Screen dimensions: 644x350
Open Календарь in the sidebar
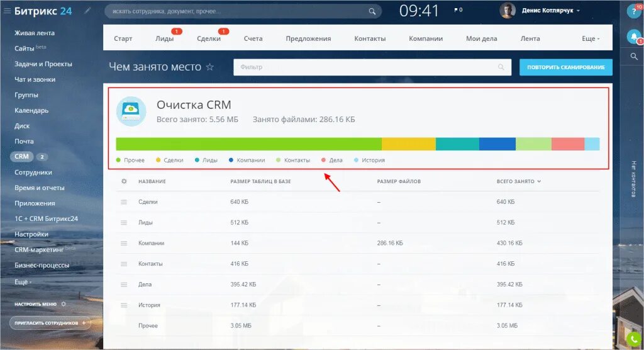(x=31, y=110)
